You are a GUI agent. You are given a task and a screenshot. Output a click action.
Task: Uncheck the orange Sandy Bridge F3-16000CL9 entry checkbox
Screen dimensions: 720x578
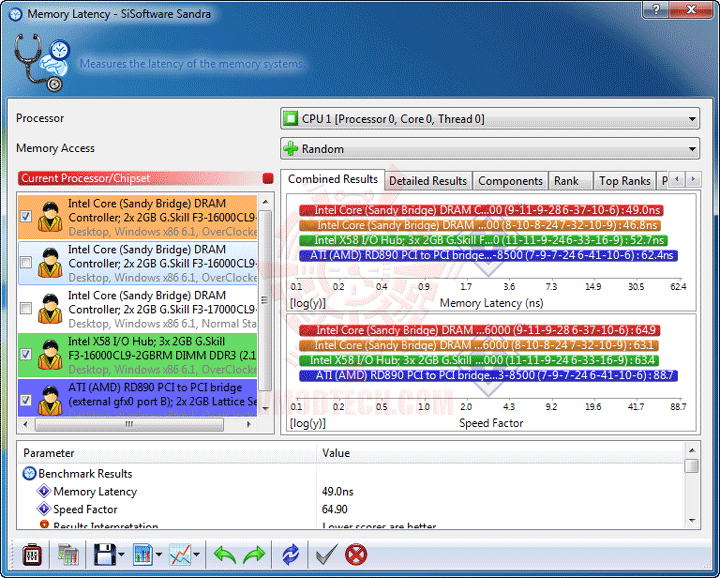point(26,216)
